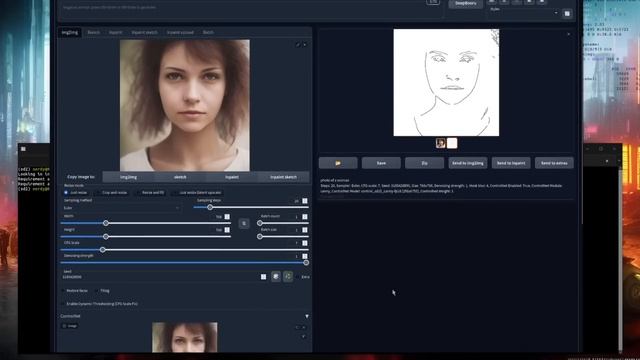Enable Dynamic Thresholding (CFG Scale Fix)
This screenshot has height=360, width=640.
[x=63, y=304]
